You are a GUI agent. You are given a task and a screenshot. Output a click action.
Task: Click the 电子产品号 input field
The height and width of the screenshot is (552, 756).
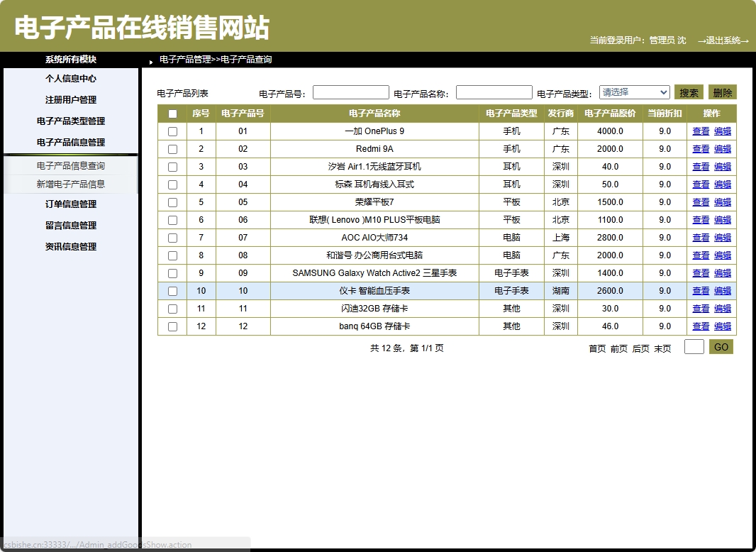pos(350,92)
